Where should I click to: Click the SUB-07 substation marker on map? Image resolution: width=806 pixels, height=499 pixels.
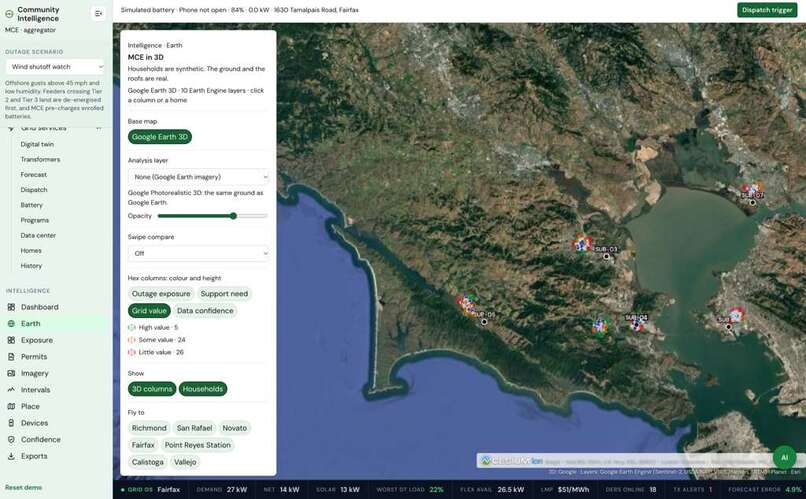(753, 202)
